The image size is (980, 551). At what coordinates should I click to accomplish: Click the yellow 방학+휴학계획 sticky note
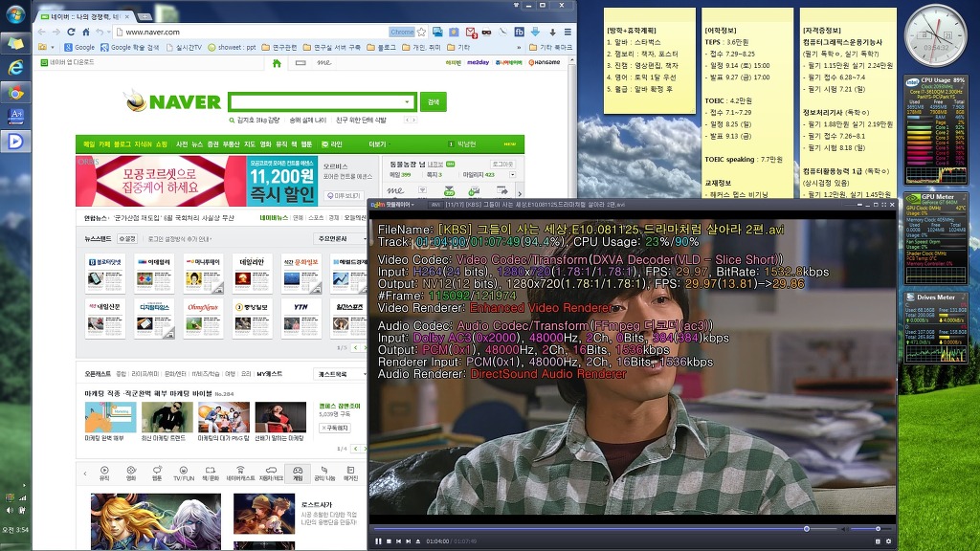650,60
